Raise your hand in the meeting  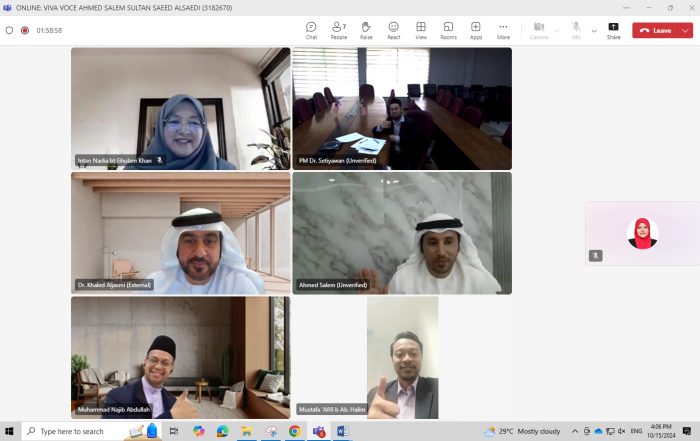(x=366, y=30)
